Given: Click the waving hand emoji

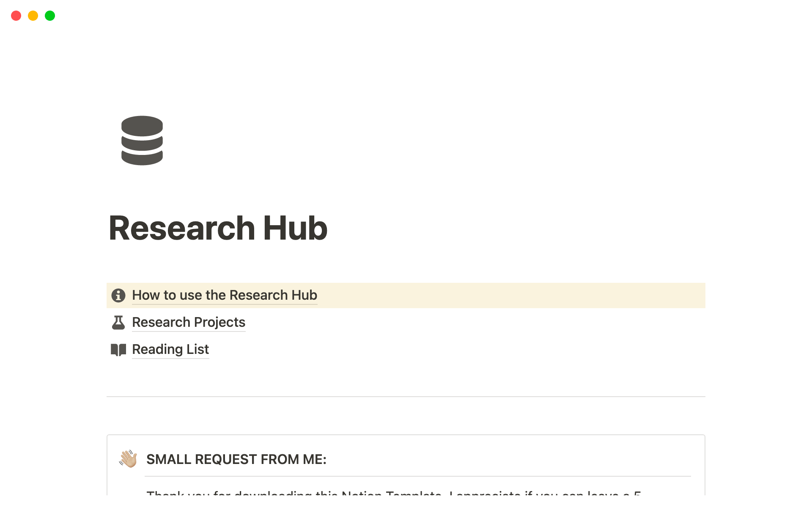Looking at the screenshot, I should 128,459.
